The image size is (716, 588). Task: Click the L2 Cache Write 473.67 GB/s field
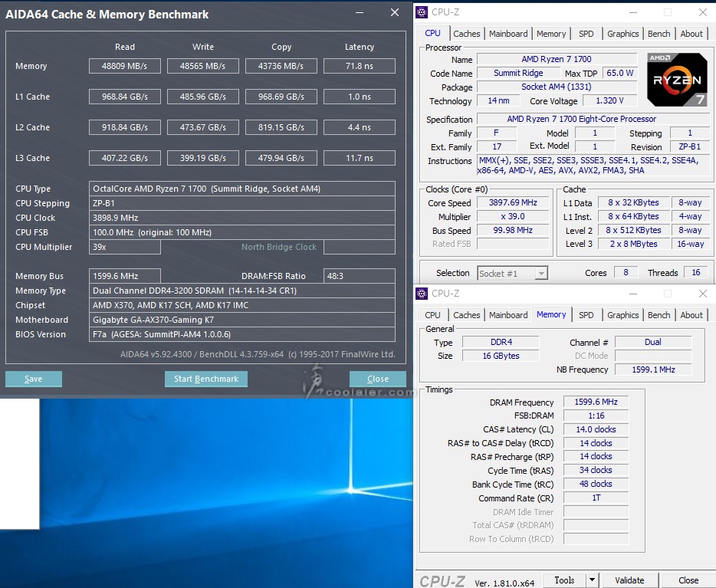(202, 127)
